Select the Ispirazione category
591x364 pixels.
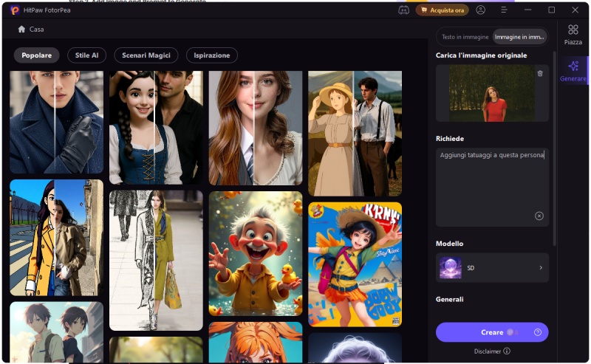tap(212, 55)
